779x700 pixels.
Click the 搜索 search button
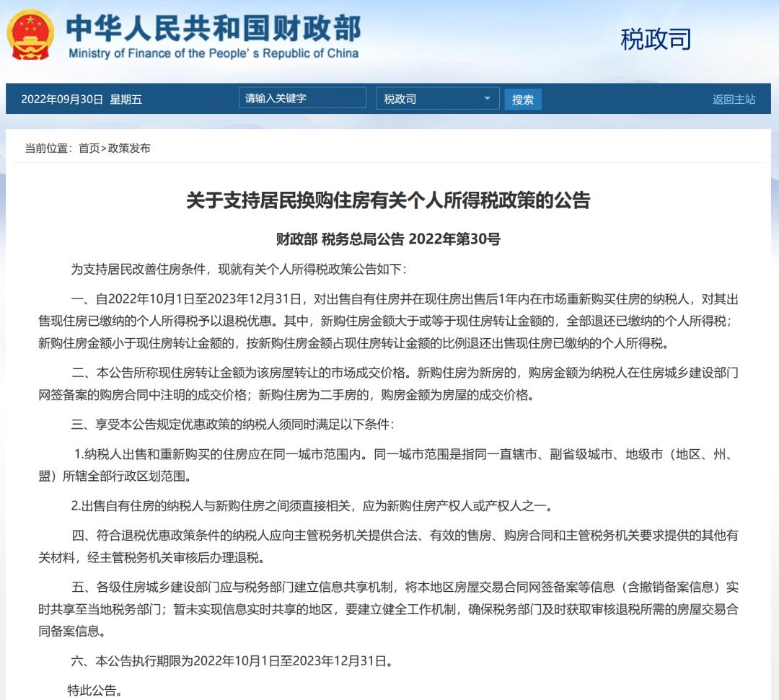[524, 99]
